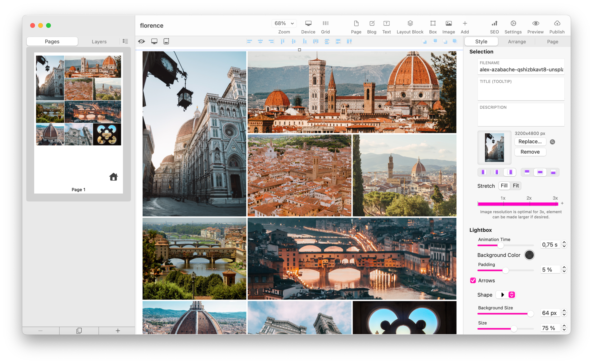Screen dimensions: 593x364
Task: Align selection to vertical centers
Action: tap(293, 41)
